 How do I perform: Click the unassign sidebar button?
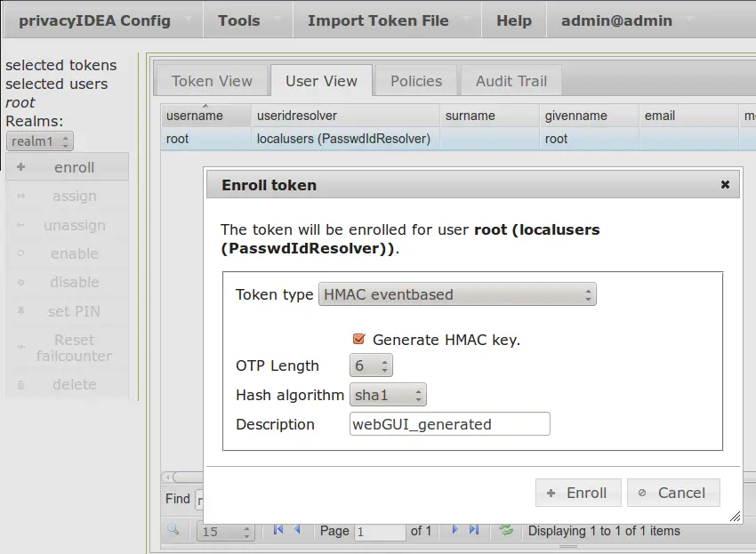[67, 225]
